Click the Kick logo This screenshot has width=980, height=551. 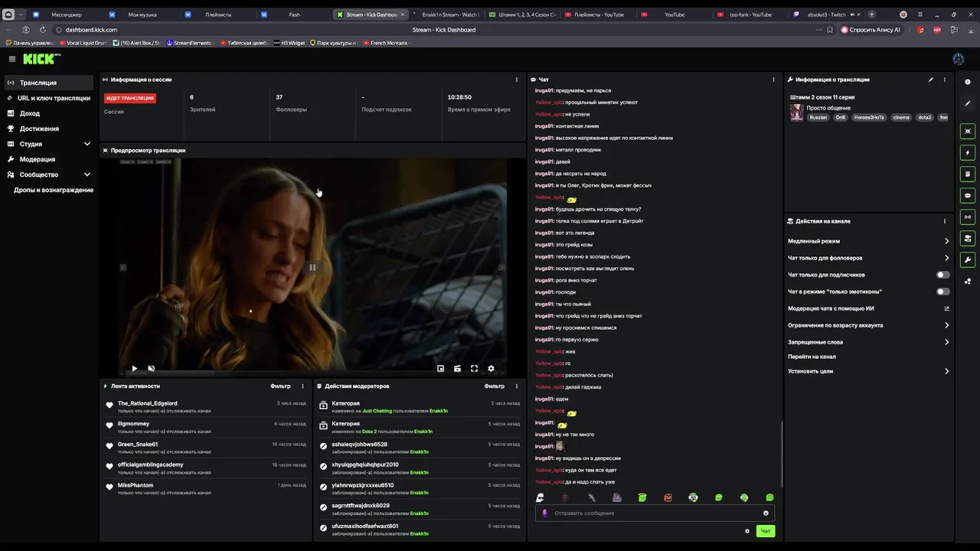point(38,59)
